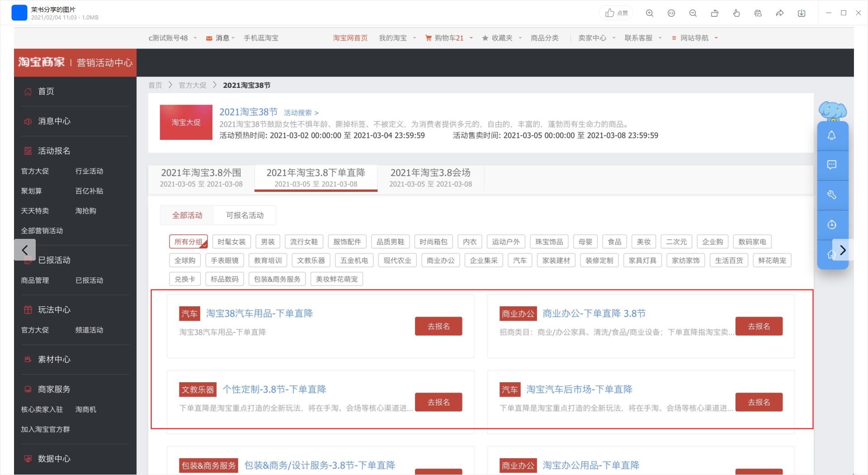Open 商业办公-下单直降 3.8节 activity title
Screen dimensions: 868x475
click(594, 313)
